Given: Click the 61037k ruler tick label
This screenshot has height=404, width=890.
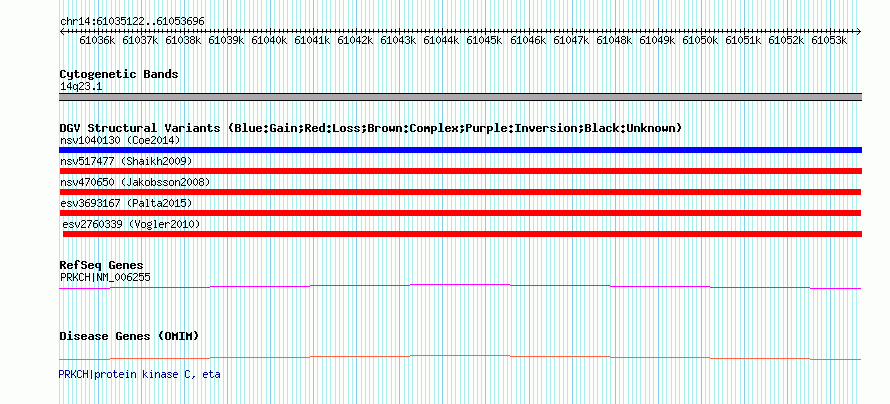Looking at the screenshot, I should (141, 40).
